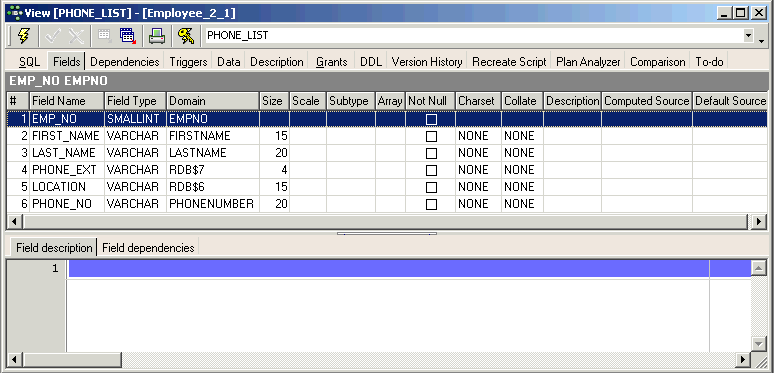Switch to the SQL tab
774x373 pixels.
point(30,62)
